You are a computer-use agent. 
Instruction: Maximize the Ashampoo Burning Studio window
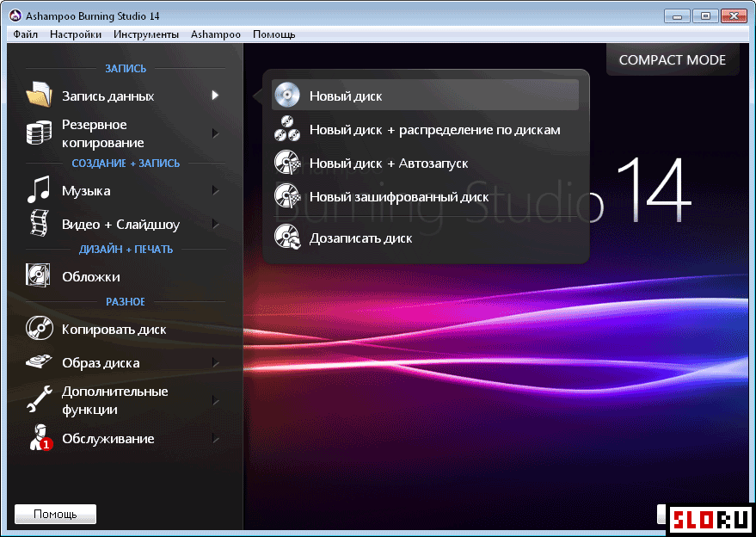pos(705,16)
